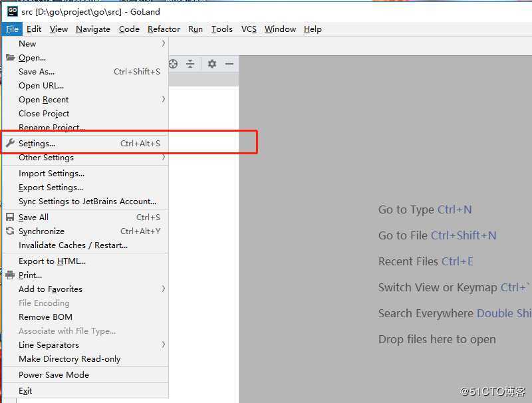Choose Invalidate Caches / Restart...

pyautogui.click(x=85, y=245)
